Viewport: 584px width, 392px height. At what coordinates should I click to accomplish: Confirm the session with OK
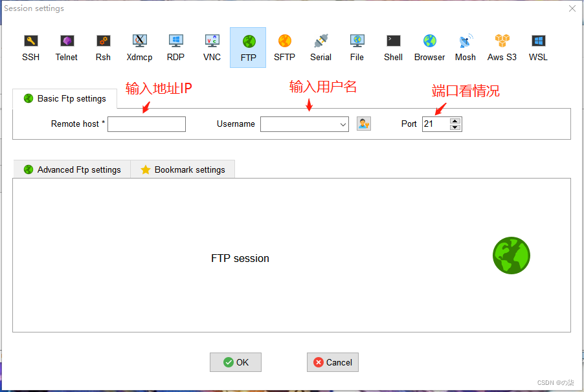coord(235,362)
